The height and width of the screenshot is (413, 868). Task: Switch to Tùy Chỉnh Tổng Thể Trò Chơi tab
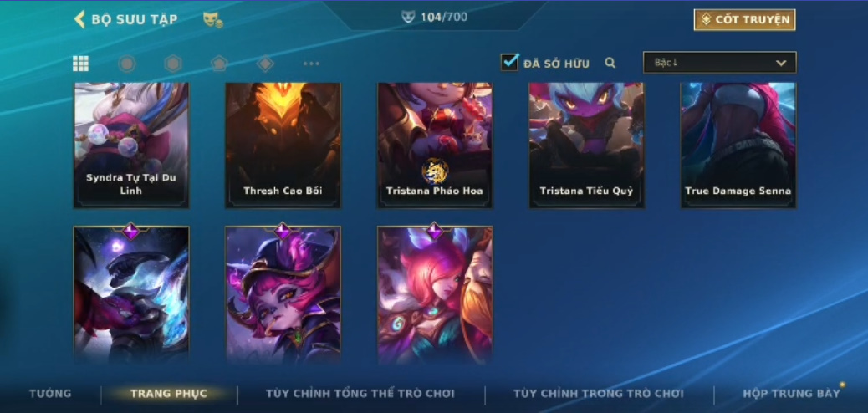click(x=360, y=394)
